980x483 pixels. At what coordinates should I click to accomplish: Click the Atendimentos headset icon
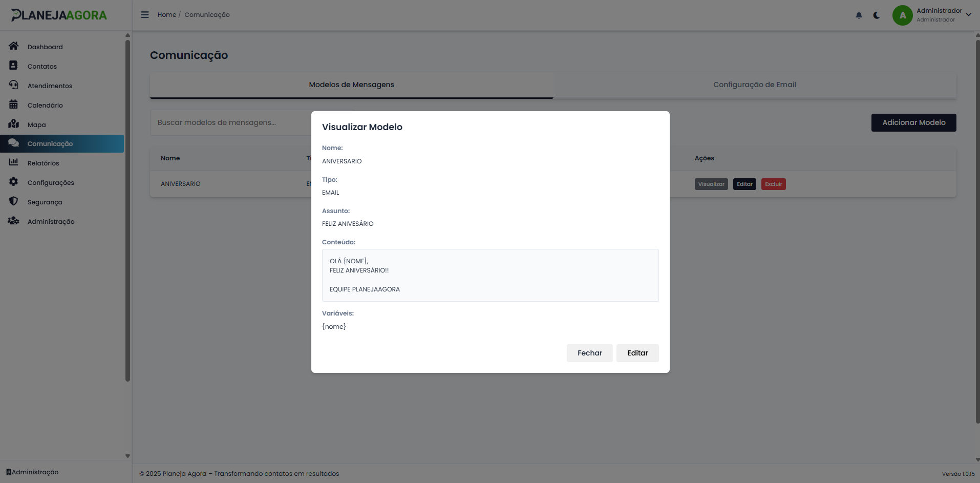[14, 85]
